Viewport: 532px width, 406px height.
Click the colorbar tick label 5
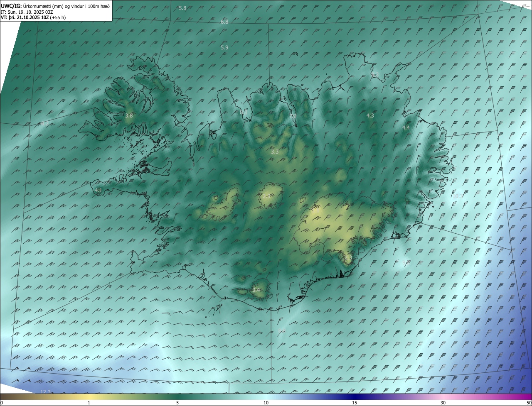177,403
